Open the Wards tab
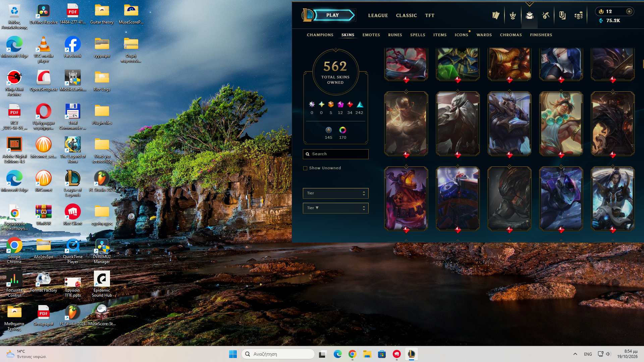 (484, 35)
